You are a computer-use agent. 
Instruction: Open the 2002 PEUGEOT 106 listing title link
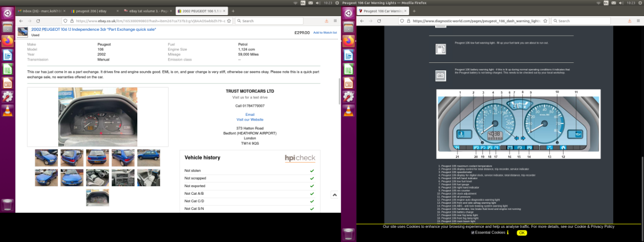point(94,29)
